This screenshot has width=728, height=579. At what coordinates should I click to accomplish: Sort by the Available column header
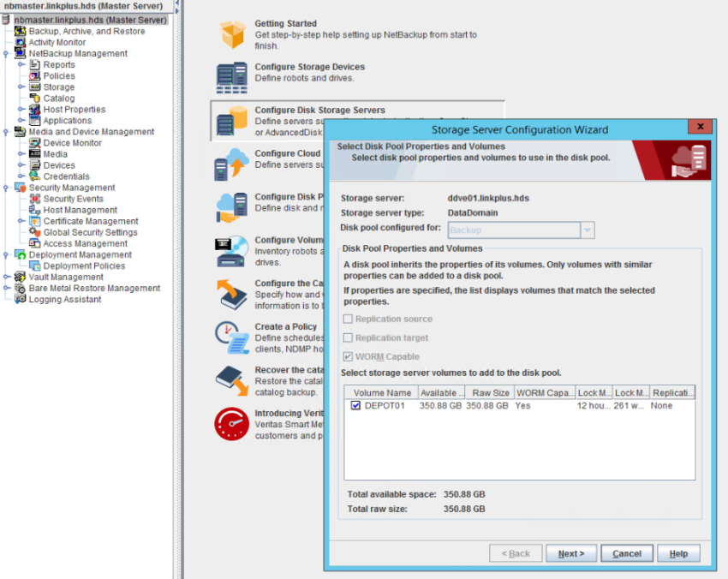pos(442,393)
